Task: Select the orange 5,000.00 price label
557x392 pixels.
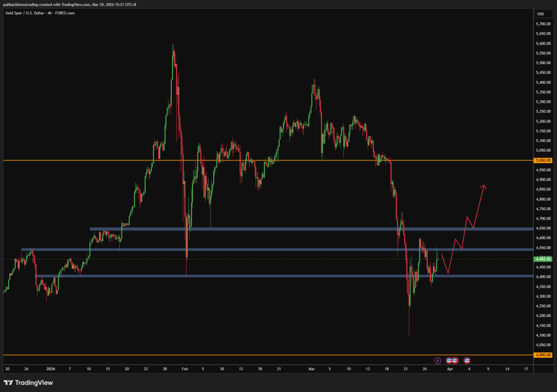Action: [x=543, y=160]
